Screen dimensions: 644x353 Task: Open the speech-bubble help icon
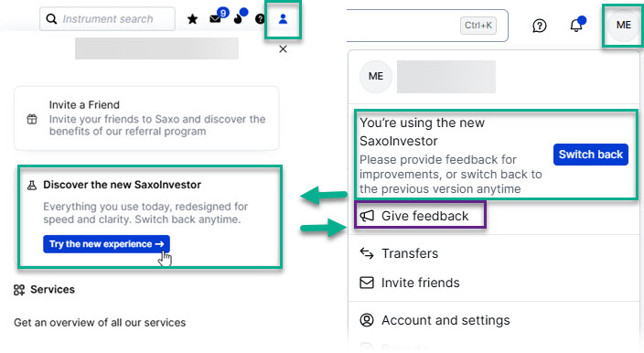(540, 26)
